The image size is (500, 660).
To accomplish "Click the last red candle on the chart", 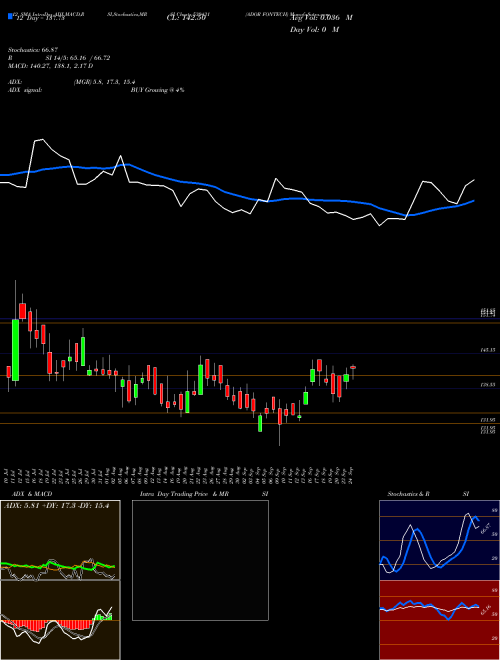I will click(x=353, y=367).
